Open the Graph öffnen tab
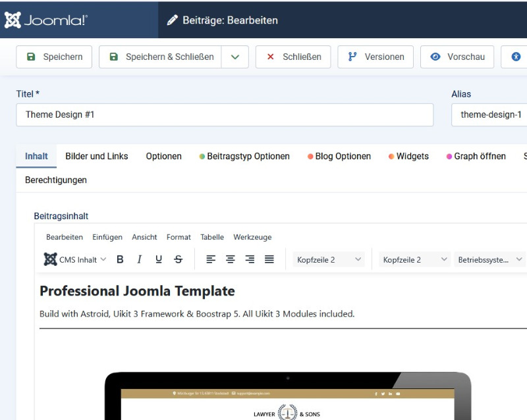The image size is (527, 420). pos(476,156)
